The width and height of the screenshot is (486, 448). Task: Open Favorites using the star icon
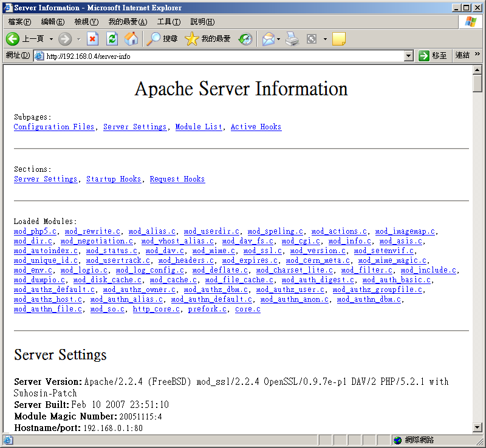tap(191, 39)
